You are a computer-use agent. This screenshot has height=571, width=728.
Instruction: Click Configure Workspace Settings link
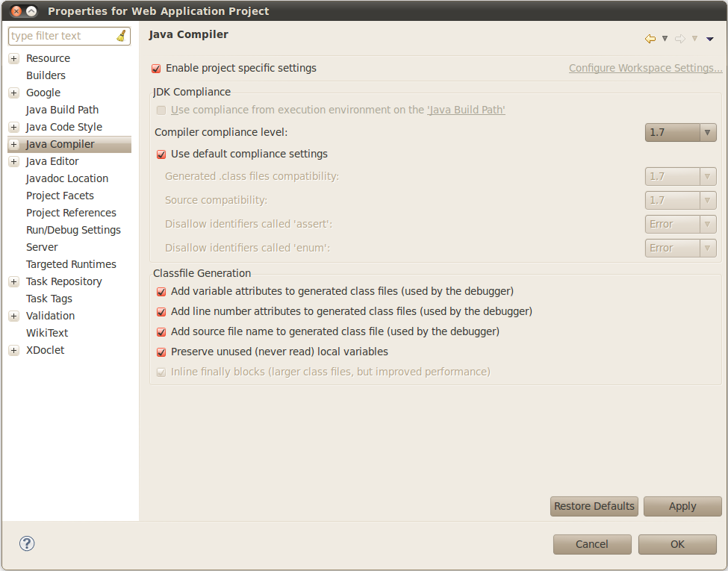(x=645, y=68)
